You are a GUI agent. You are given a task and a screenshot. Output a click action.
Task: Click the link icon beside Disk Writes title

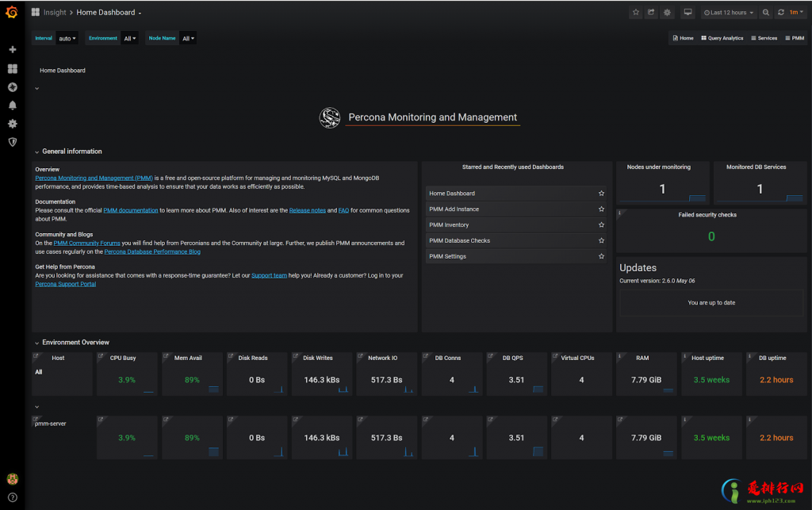tap(296, 356)
